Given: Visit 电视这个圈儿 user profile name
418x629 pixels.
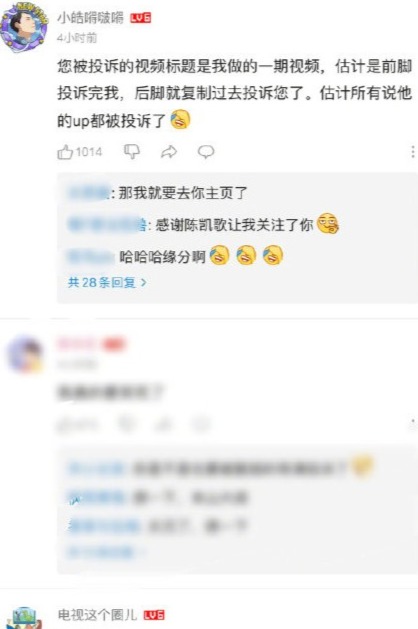Looking at the screenshot, I should (97, 615).
